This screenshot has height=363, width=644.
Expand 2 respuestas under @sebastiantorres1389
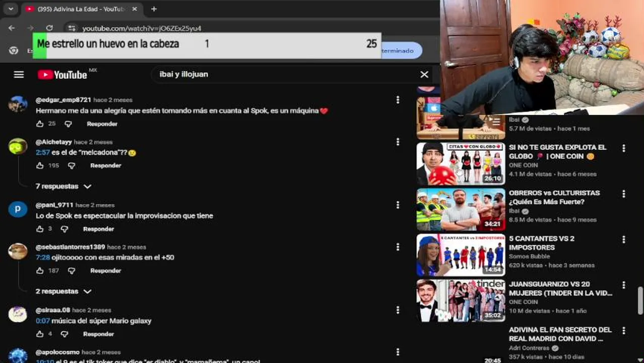pyautogui.click(x=63, y=291)
